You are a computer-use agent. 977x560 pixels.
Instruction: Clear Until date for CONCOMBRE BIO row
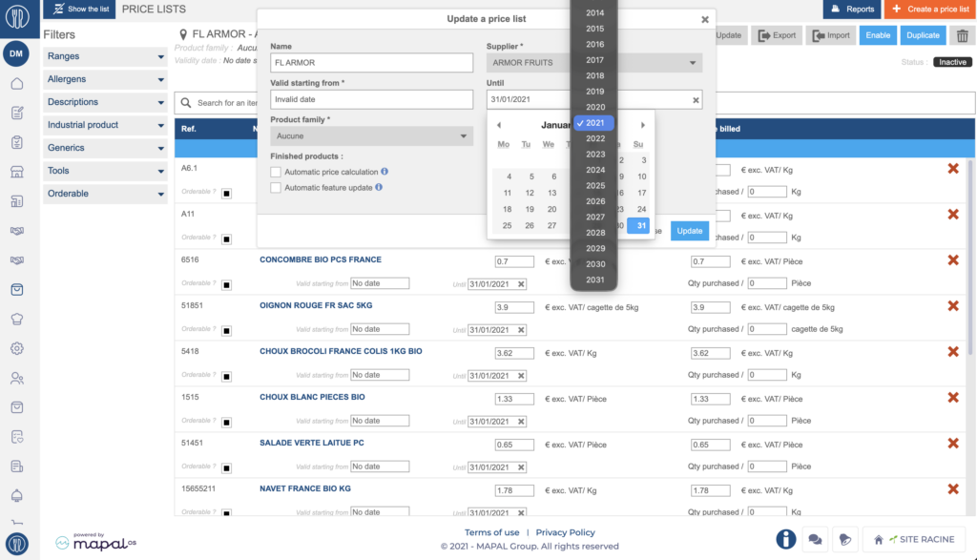coord(522,284)
